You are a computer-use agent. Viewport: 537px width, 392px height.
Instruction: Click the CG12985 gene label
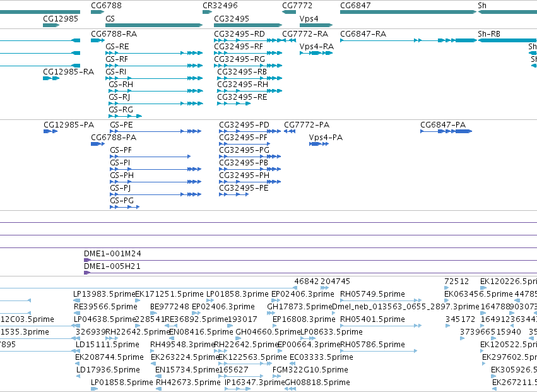point(61,18)
